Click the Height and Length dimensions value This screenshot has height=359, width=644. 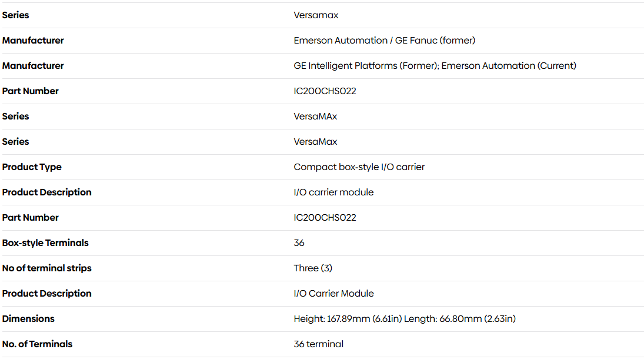[405, 319]
